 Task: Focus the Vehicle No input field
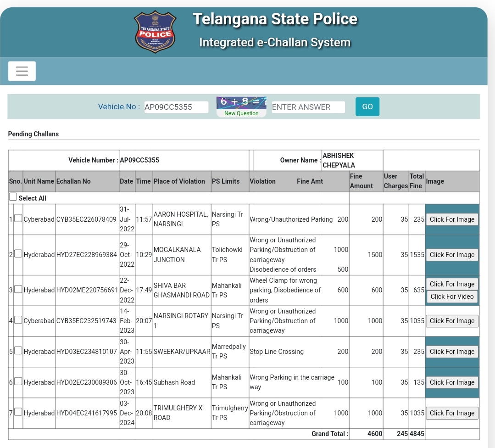click(176, 107)
